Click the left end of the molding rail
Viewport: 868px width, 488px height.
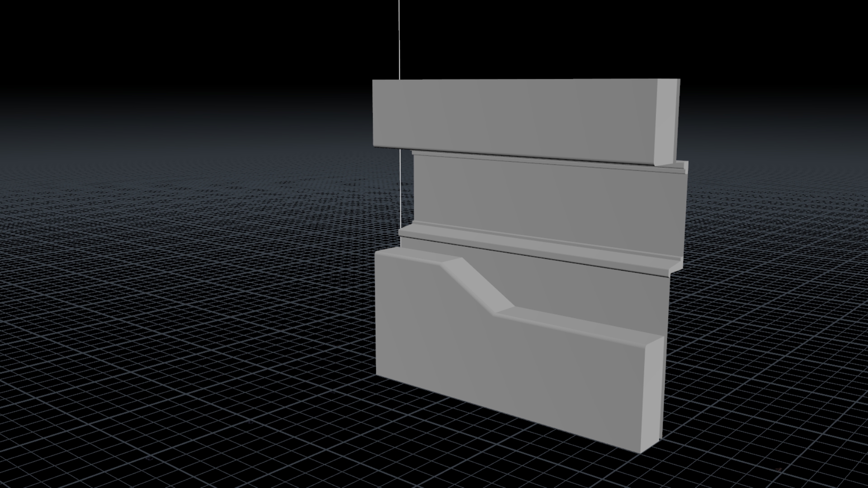pyautogui.click(x=403, y=232)
